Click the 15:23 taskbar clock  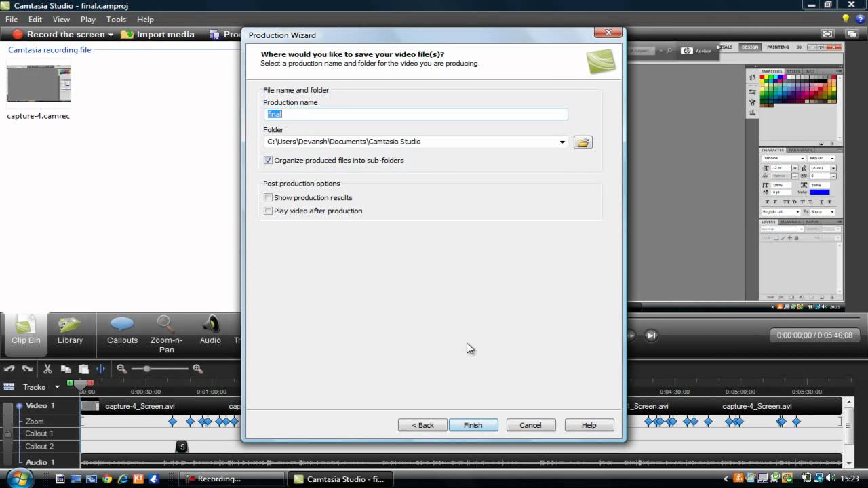click(850, 479)
